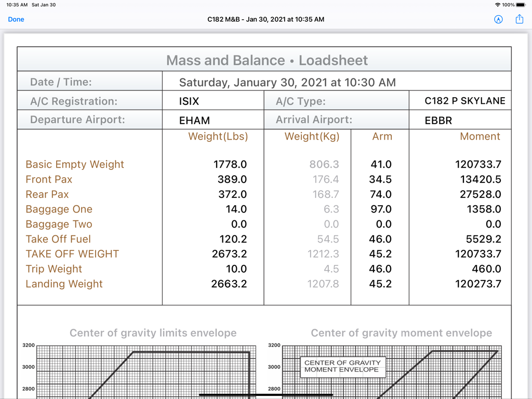The height and width of the screenshot is (399, 532).
Task: Open the Share sheet icon
Action: tap(519, 19)
